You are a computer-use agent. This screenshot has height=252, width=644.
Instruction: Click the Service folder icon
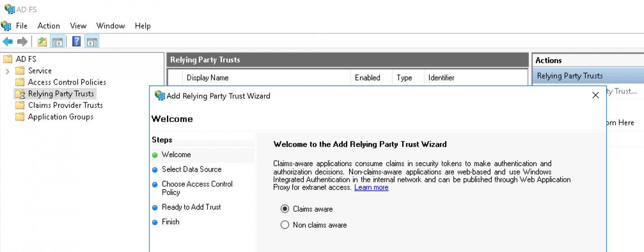(x=20, y=70)
